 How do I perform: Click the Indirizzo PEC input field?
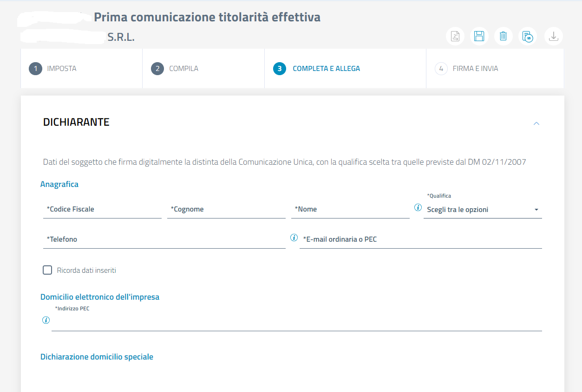tap(296, 322)
